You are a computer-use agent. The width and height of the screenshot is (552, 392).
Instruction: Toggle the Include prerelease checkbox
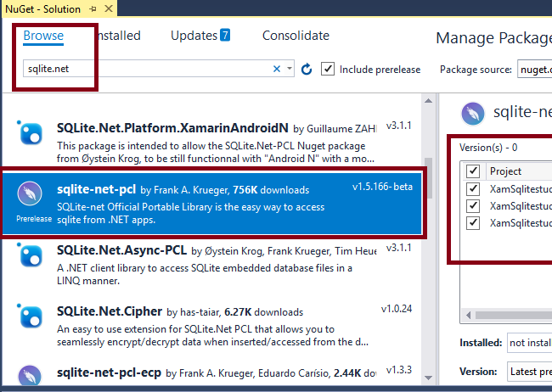coord(328,69)
